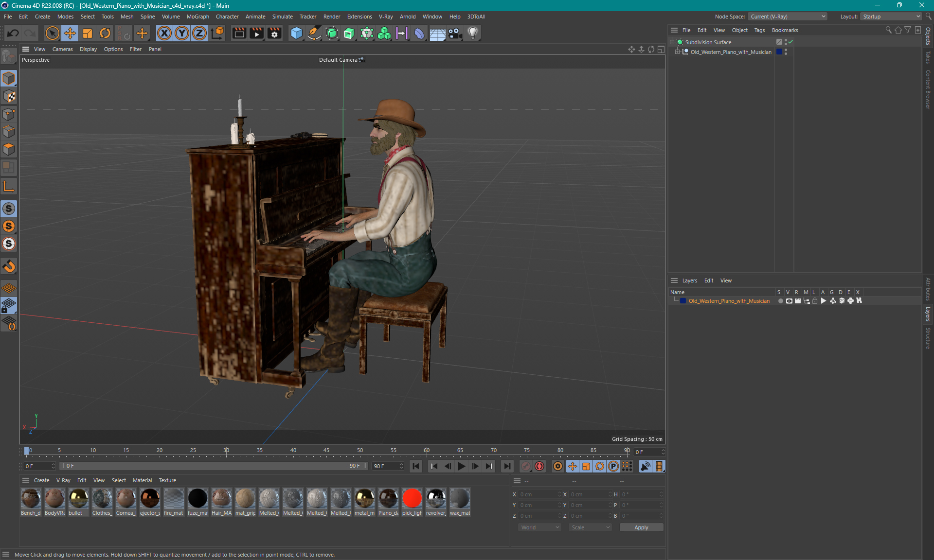Open Object Manager hamburger menu
This screenshot has height=560, width=934.
pos(674,30)
